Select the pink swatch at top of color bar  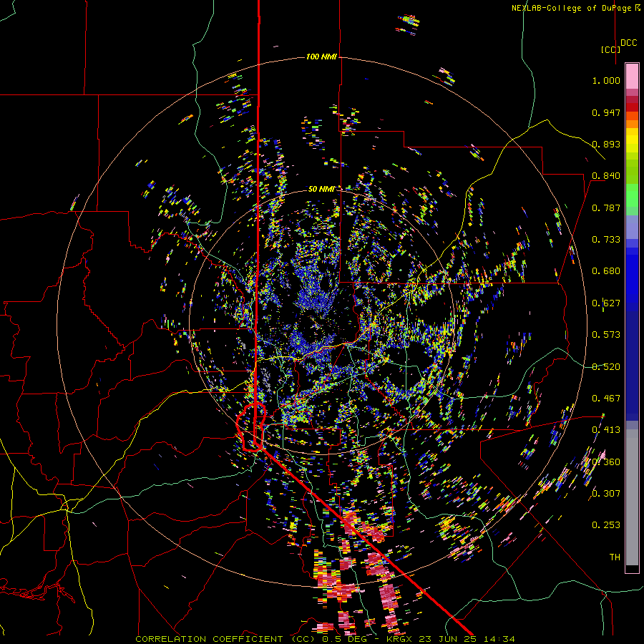(x=632, y=77)
